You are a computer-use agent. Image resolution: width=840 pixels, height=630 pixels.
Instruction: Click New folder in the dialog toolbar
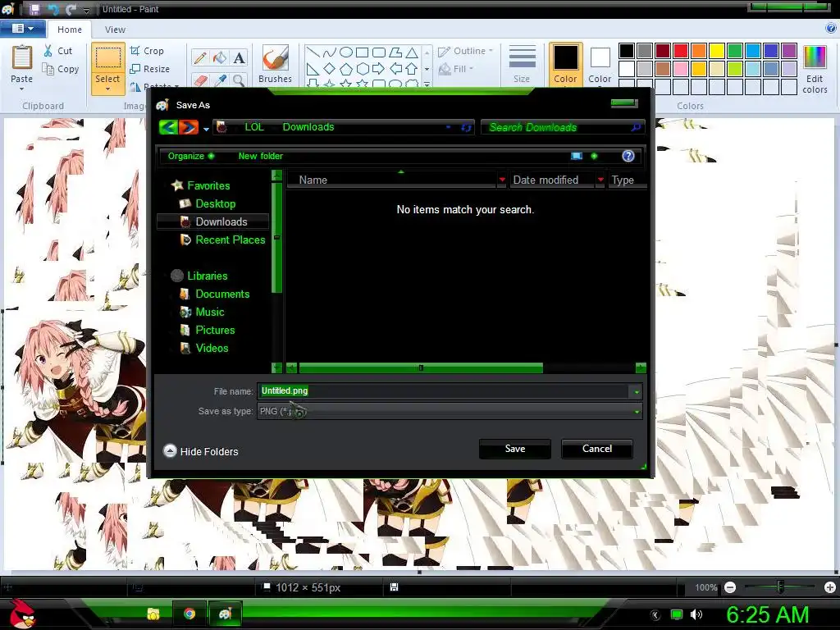click(x=260, y=156)
